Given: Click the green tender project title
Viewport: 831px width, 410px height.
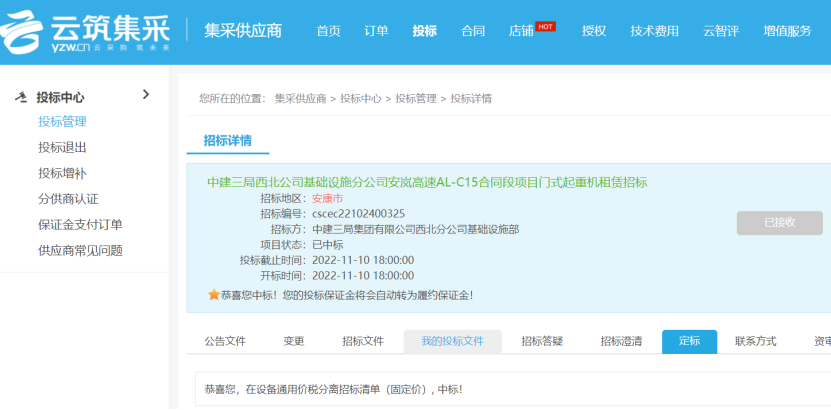Looking at the screenshot, I should [427, 183].
